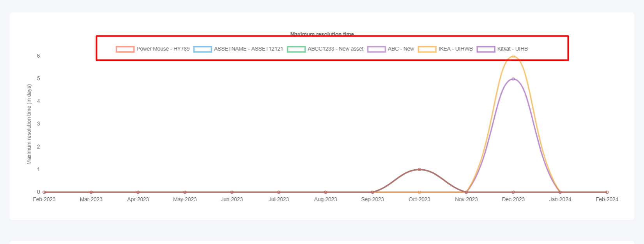Click the purple ABC - New legend box
The width and height of the screenshot is (644, 244).
pos(376,49)
